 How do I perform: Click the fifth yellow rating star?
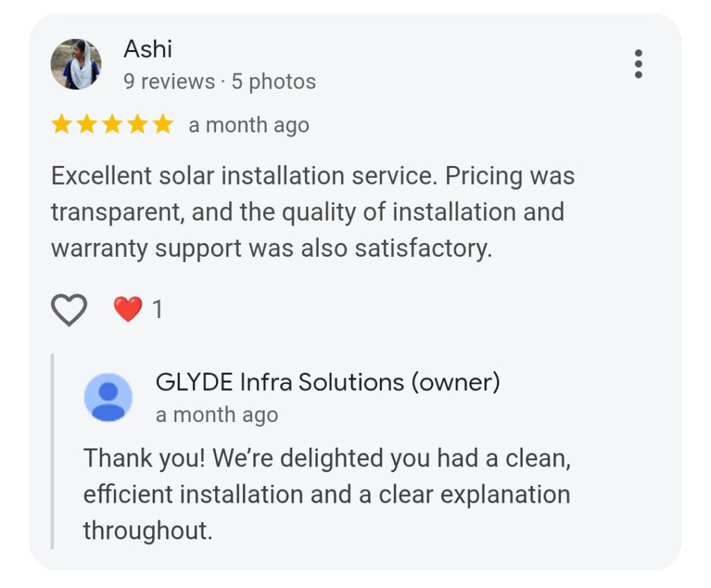pyautogui.click(x=162, y=124)
